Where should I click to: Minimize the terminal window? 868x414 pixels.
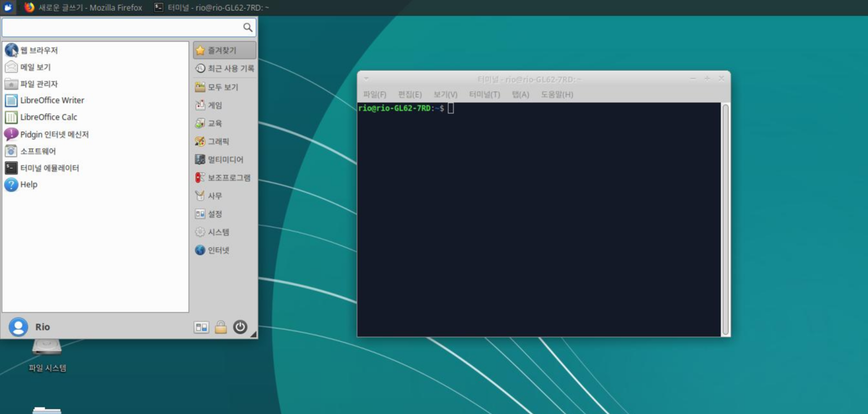pyautogui.click(x=693, y=78)
